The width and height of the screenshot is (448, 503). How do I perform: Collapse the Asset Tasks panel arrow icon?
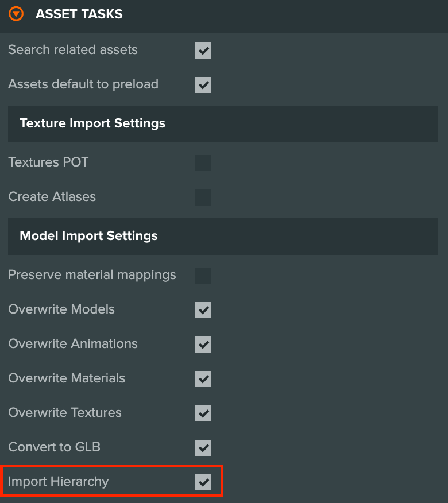coord(16,14)
